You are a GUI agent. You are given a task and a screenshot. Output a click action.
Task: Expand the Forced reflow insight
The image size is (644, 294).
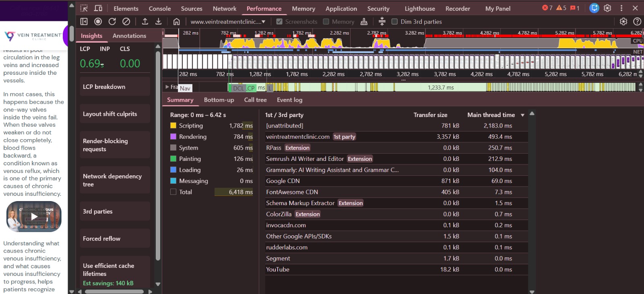pyautogui.click(x=115, y=238)
